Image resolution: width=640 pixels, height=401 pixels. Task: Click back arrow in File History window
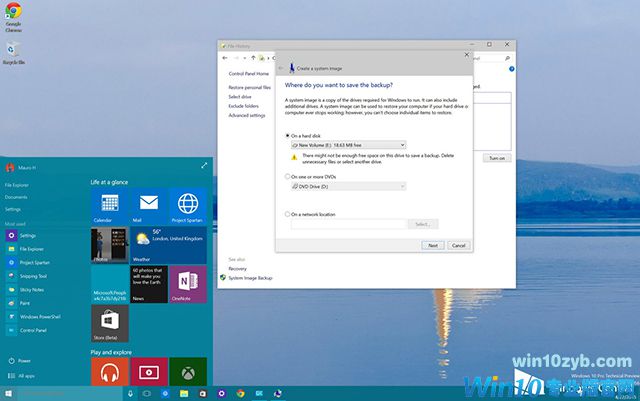(x=225, y=58)
